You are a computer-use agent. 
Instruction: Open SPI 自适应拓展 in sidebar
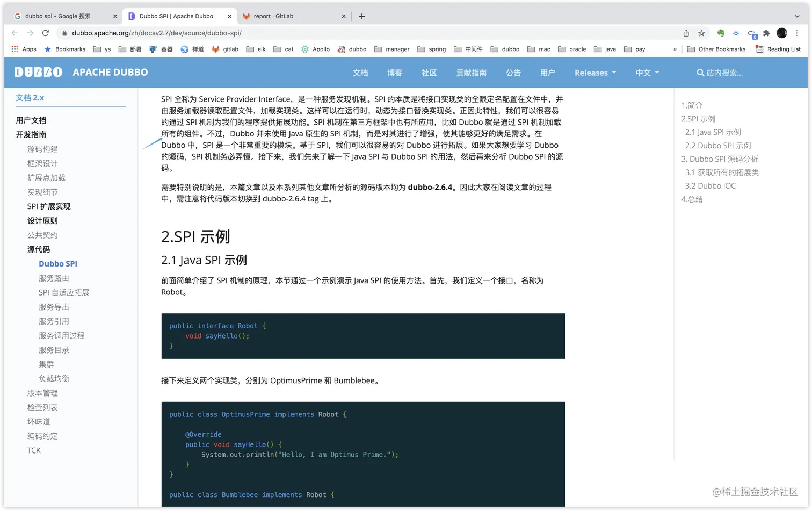tap(64, 292)
